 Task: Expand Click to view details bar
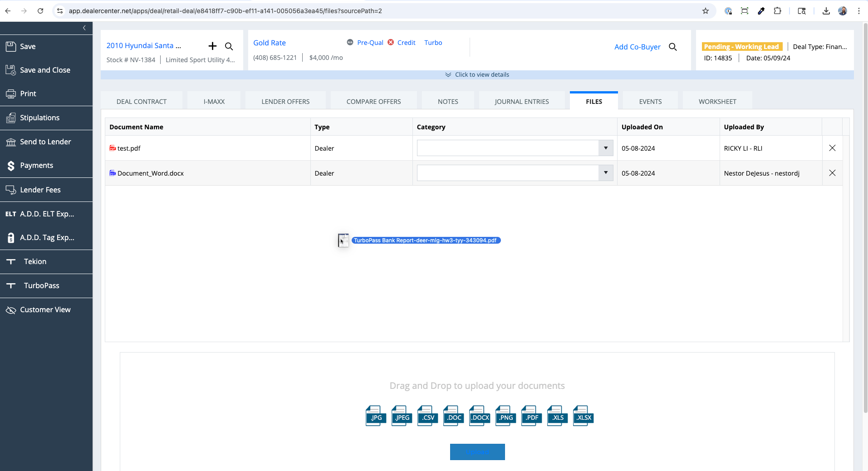(x=477, y=74)
